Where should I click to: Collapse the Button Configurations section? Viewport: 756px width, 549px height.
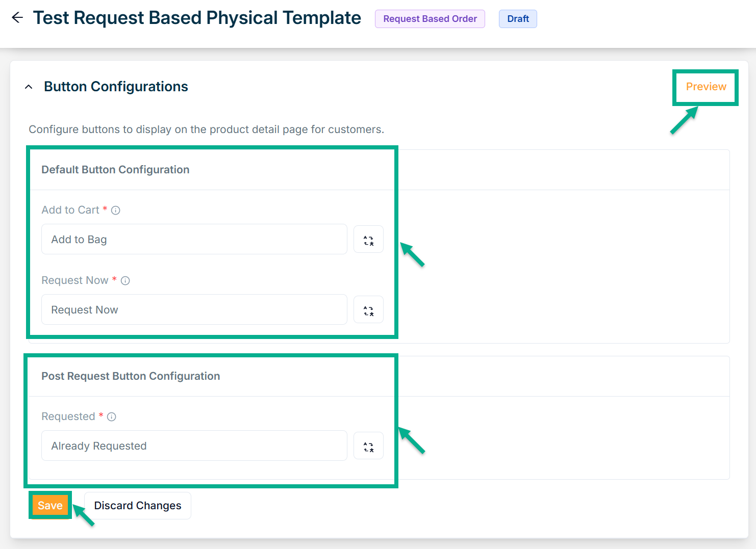(29, 87)
